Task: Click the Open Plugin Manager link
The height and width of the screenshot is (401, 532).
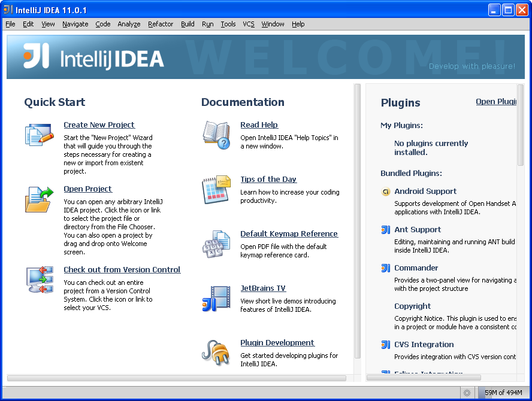Action: [496, 102]
